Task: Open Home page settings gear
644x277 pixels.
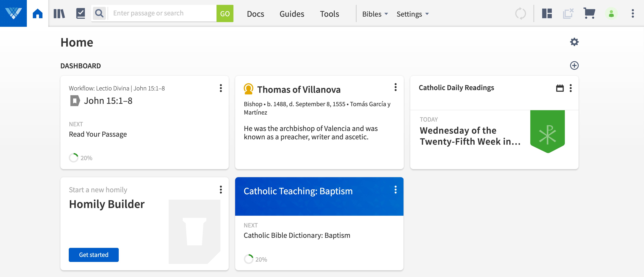Action: tap(574, 42)
